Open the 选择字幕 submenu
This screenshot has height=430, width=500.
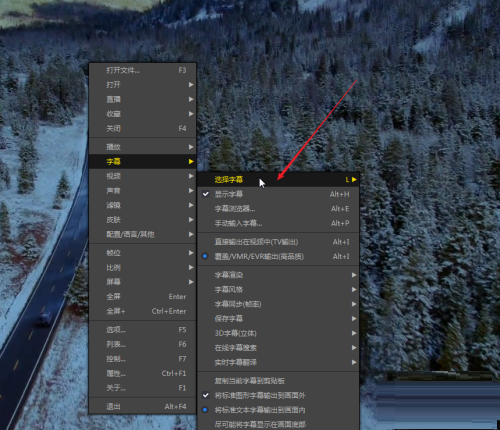(279, 180)
